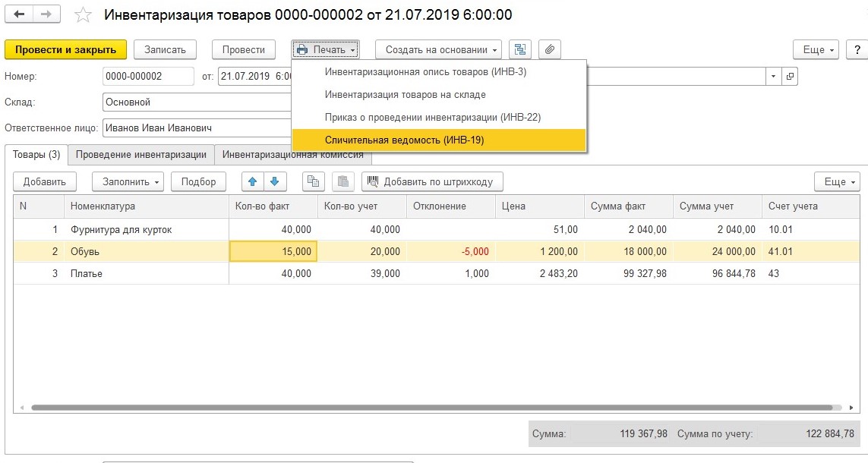Image resolution: width=868 pixels, height=463 pixels.
Task: Click the paperclip attachments icon
Action: [550, 49]
